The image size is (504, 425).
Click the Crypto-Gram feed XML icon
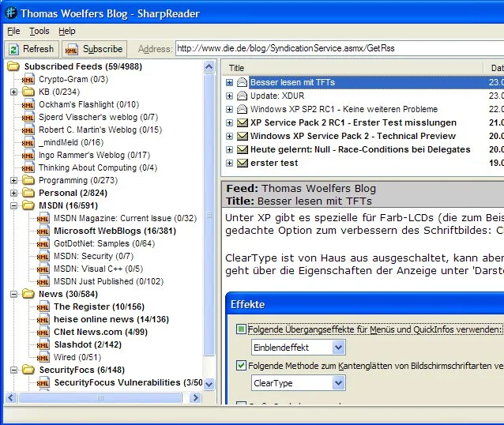[28, 80]
